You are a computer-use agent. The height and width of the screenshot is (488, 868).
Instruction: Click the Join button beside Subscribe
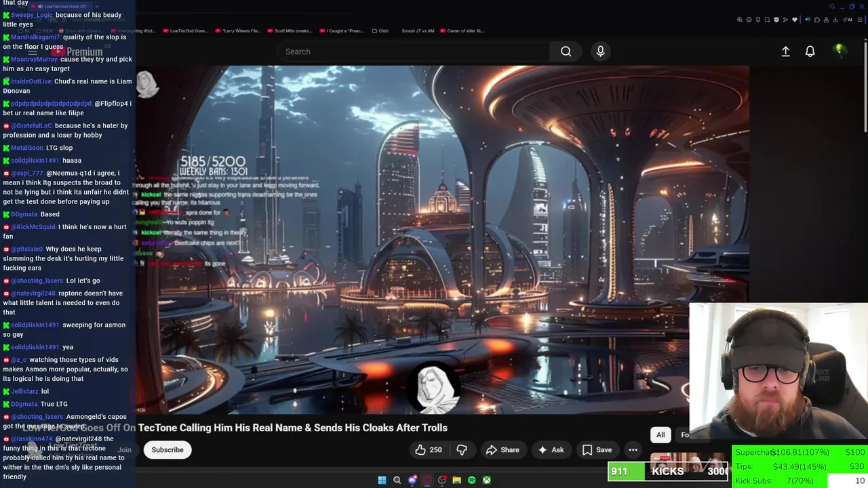tap(125, 450)
